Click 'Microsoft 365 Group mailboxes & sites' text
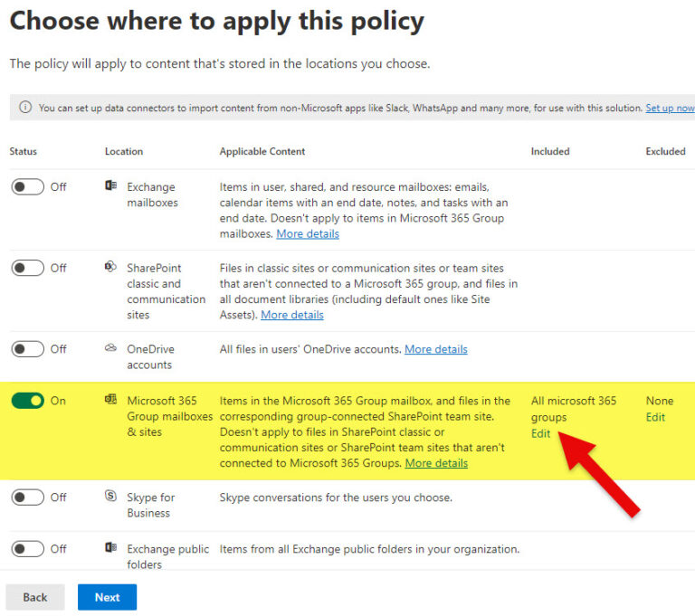695x616 pixels. click(170, 416)
